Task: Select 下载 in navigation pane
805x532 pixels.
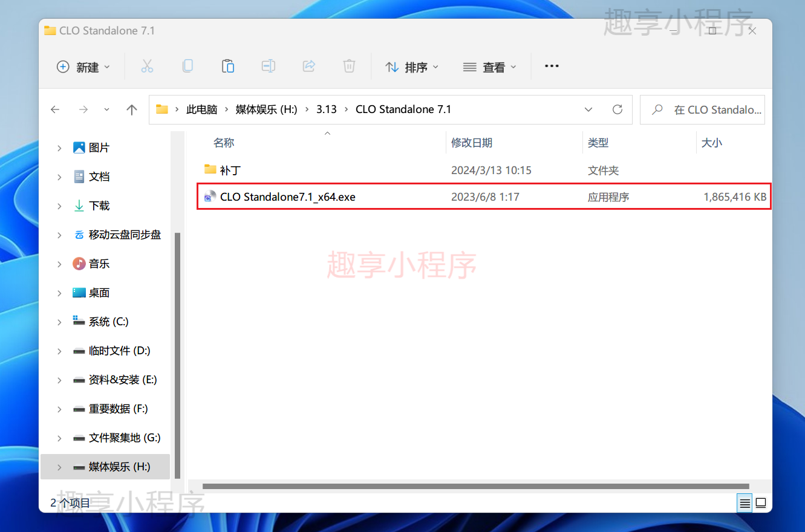Action: pyautogui.click(x=99, y=206)
